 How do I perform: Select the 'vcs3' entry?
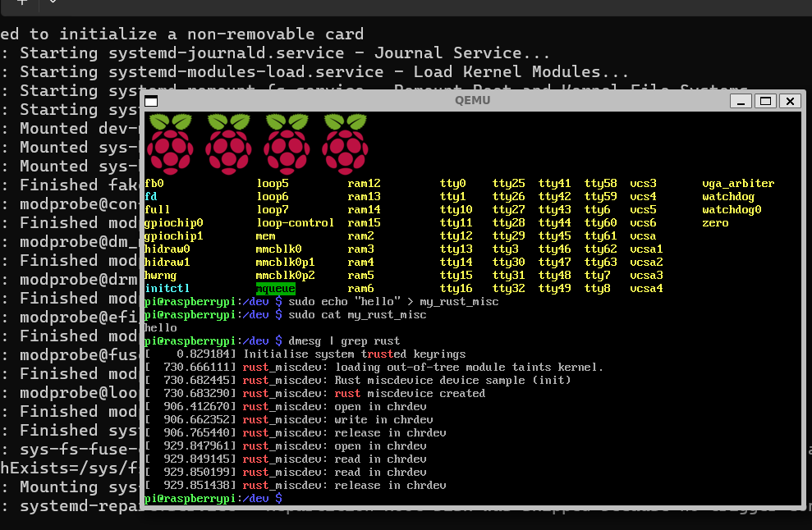pyautogui.click(x=643, y=183)
